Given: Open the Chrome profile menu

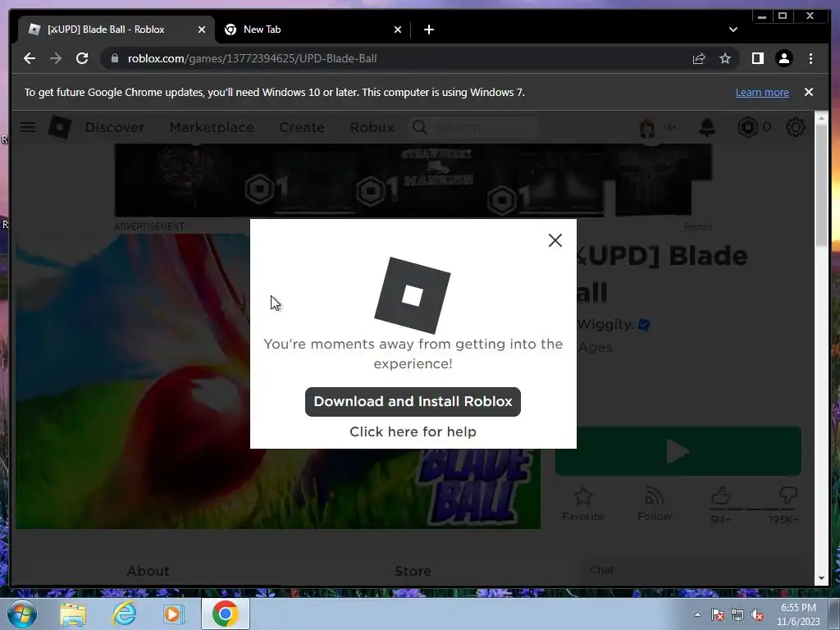Looking at the screenshot, I should (x=783, y=58).
